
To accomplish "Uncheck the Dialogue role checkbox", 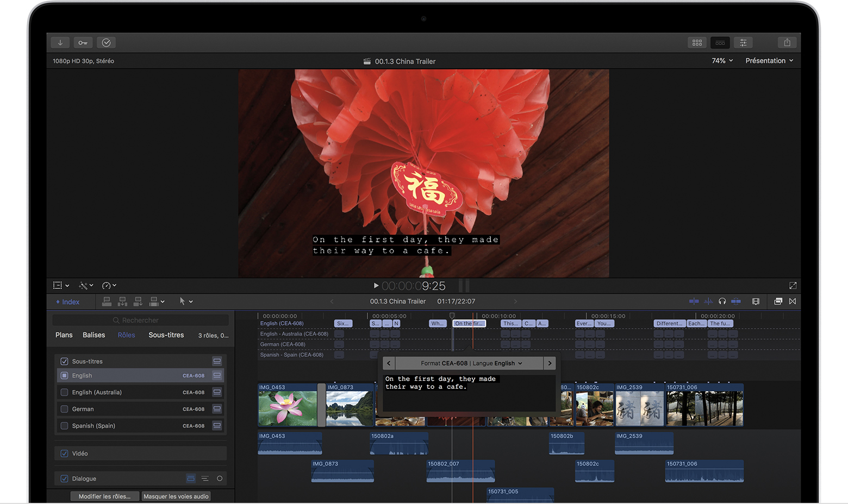I will coord(64,478).
